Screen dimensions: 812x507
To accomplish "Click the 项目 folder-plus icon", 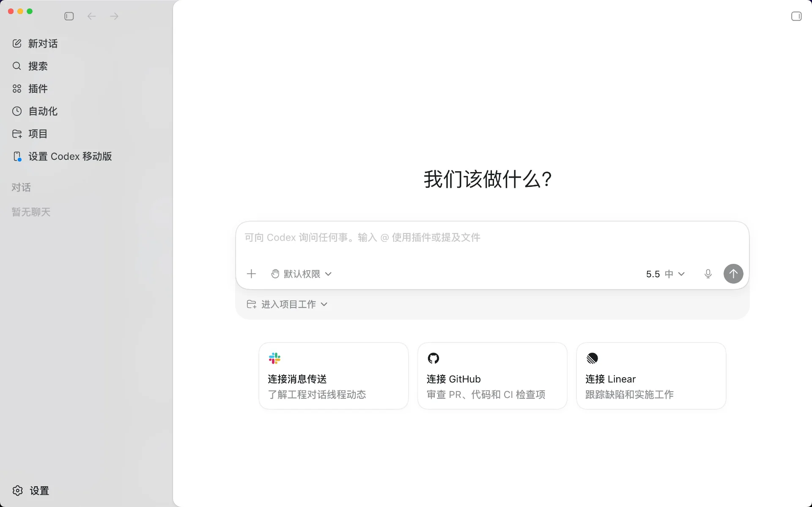I will pos(17,134).
